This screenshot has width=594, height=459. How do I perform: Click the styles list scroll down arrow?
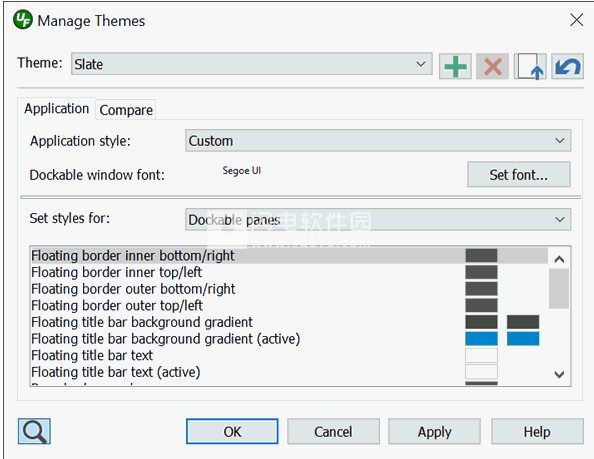pos(559,375)
